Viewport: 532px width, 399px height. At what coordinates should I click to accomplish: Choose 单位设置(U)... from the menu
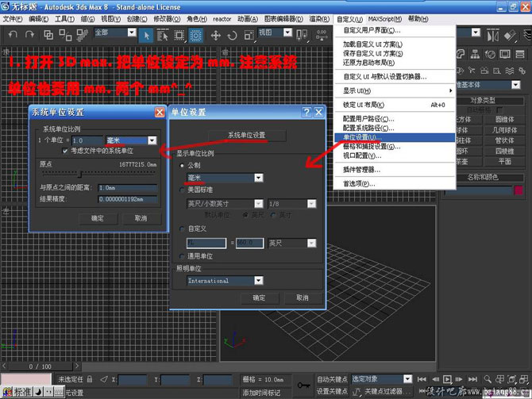pyautogui.click(x=395, y=137)
